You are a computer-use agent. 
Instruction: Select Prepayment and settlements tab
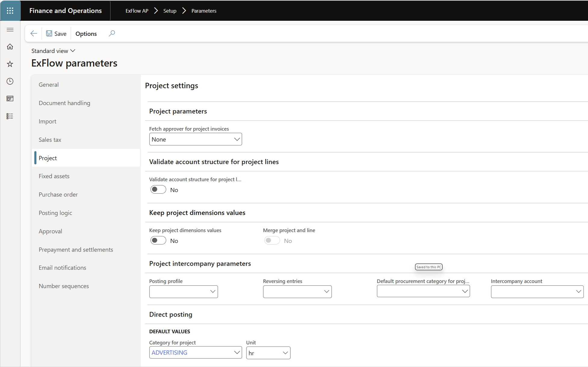coord(86,250)
